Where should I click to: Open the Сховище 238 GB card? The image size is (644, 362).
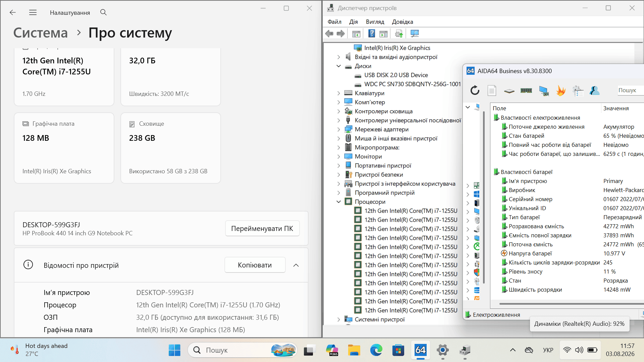pyautogui.click(x=171, y=148)
